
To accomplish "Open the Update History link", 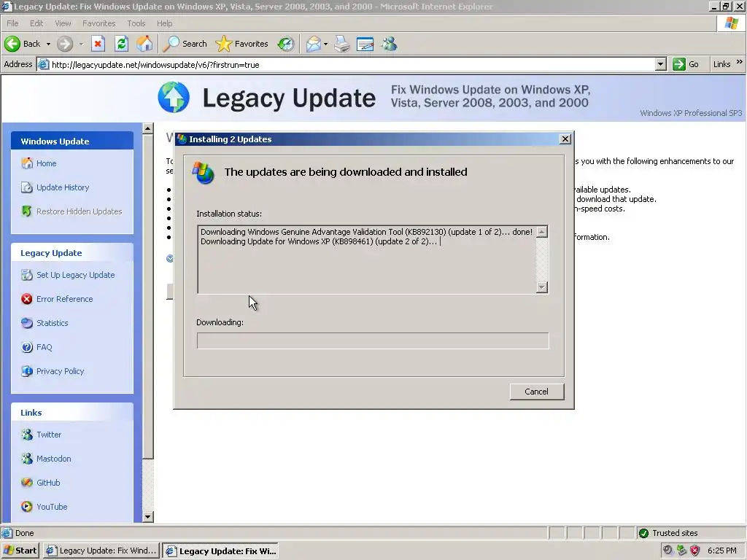I will pyautogui.click(x=63, y=187).
